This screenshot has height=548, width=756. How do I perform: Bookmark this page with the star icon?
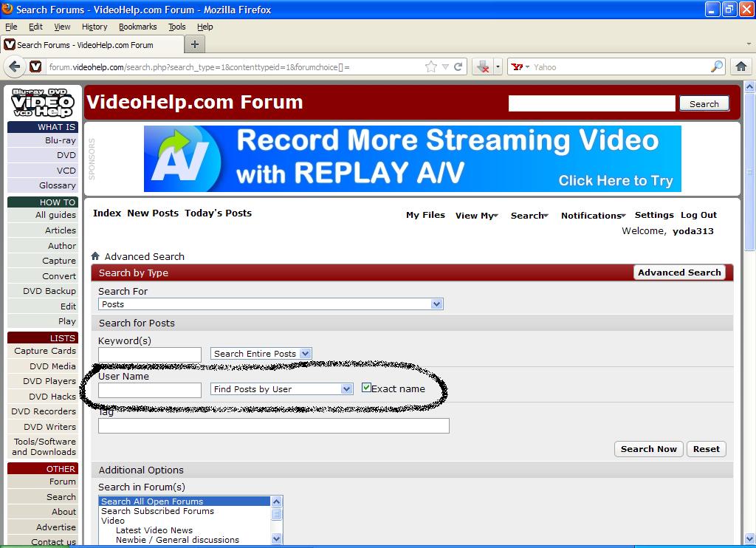(x=431, y=66)
